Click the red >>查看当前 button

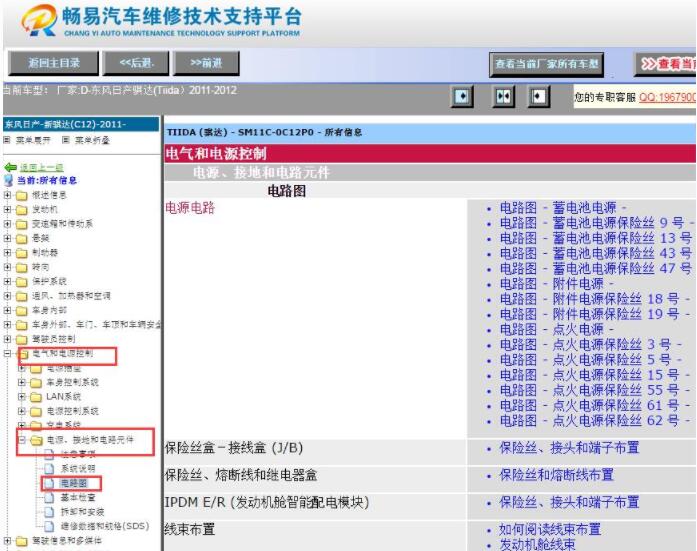pyautogui.click(x=665, y=64)
